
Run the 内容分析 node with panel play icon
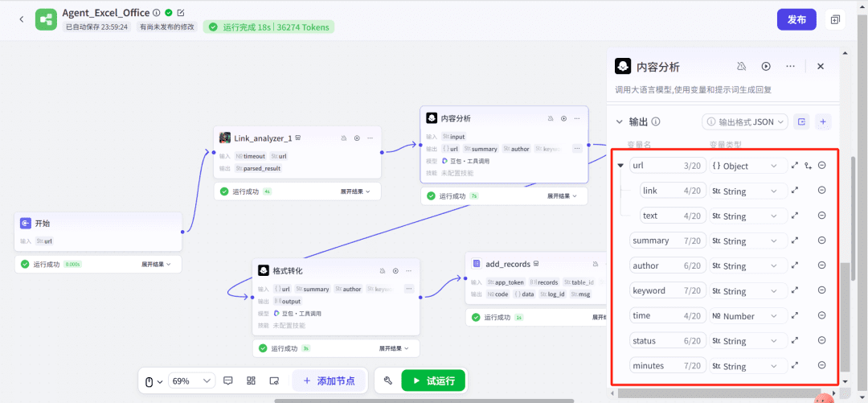point(766,67)
